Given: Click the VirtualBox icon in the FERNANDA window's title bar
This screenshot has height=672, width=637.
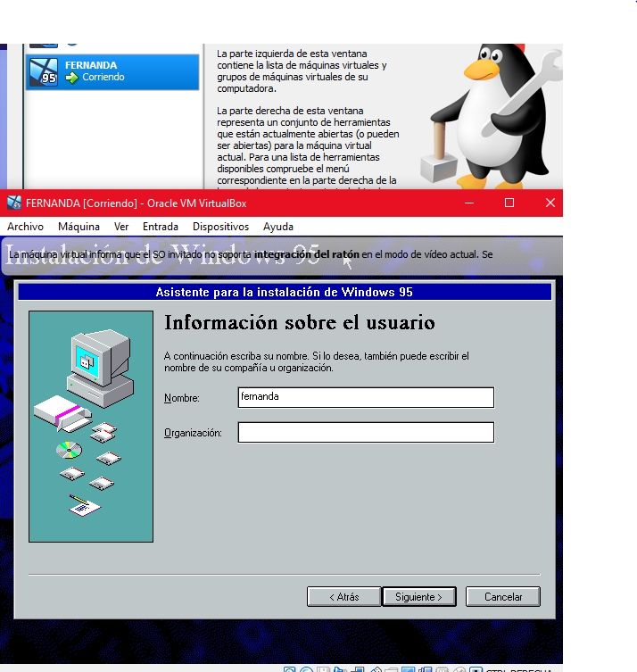Looking at the screenshot, I should (x=14, y=203).
